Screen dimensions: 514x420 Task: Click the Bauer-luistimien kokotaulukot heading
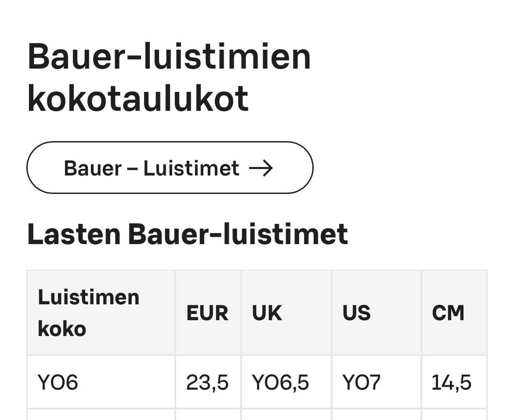(x=169, y=78)
